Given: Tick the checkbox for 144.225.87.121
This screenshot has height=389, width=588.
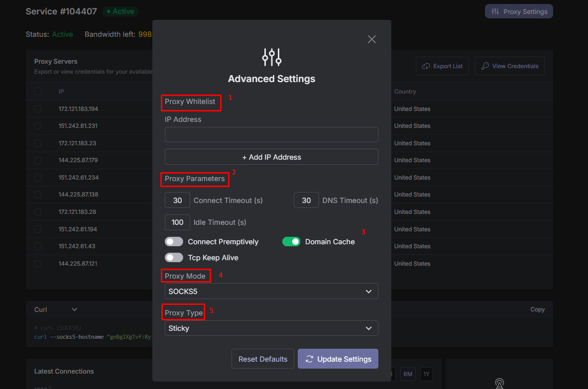Looking at the screenshot, I should (38, 264).
